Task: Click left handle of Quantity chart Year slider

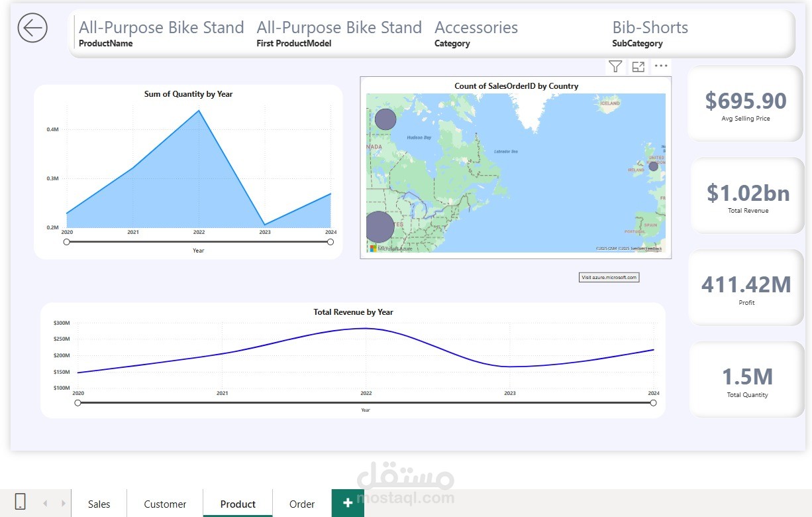Action: 67,242
